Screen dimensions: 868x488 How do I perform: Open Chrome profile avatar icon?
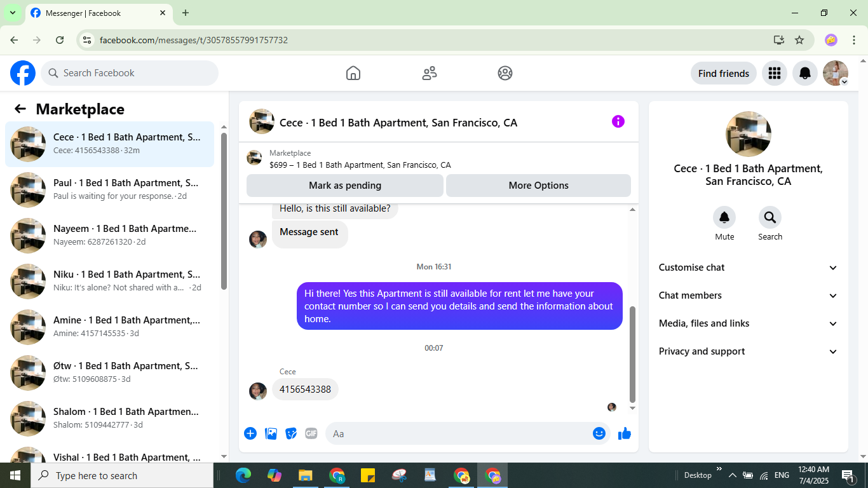point(831,40)
